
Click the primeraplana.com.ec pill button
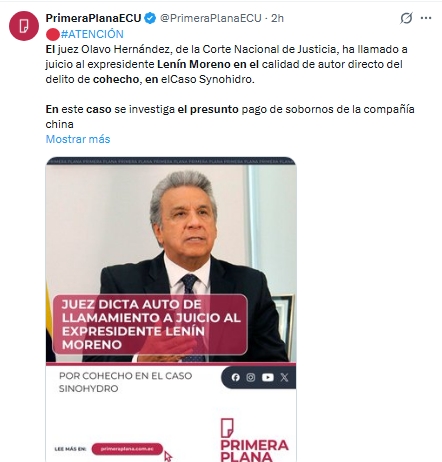127,449
